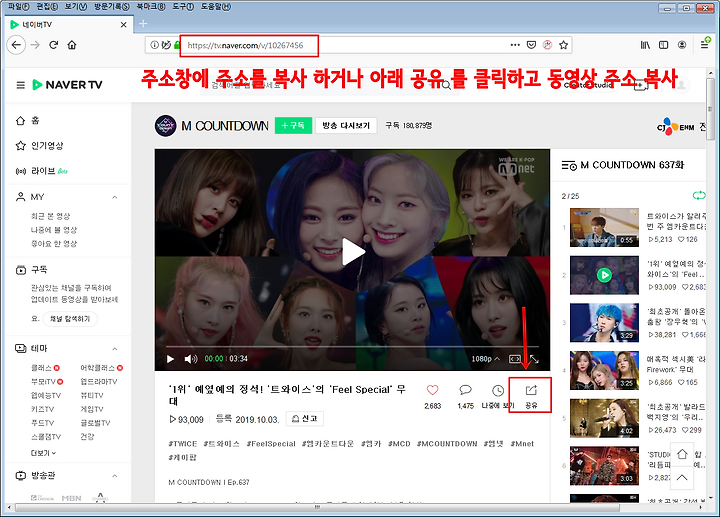
Task: Click #TWICE hashtag
Action: pos(182,444)
